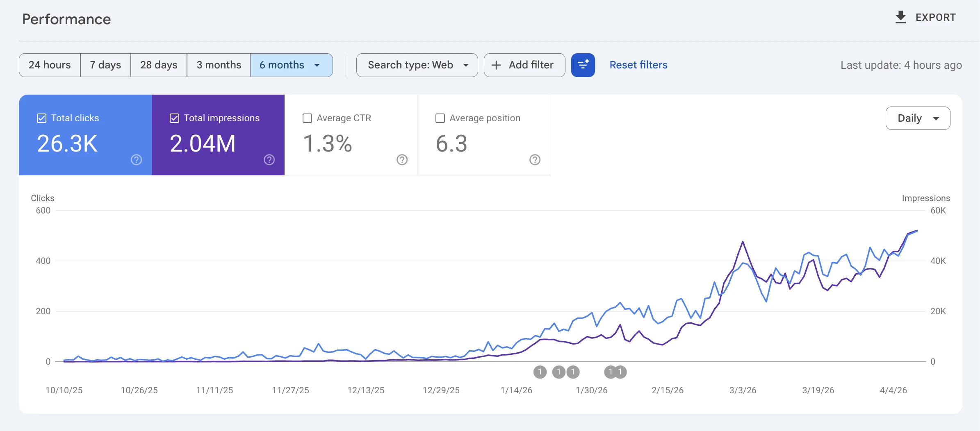Click the Add filter button
The height and width of the screenshot is (431, 980).
524,65
